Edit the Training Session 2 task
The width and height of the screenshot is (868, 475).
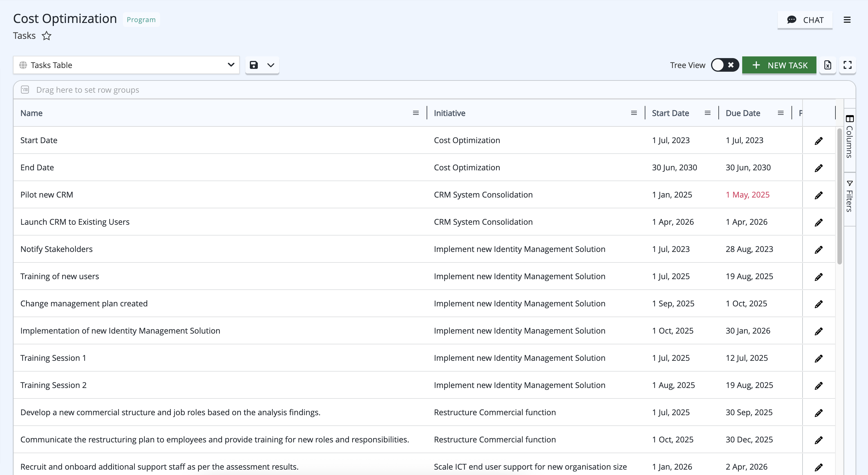[x=819, y=386]
